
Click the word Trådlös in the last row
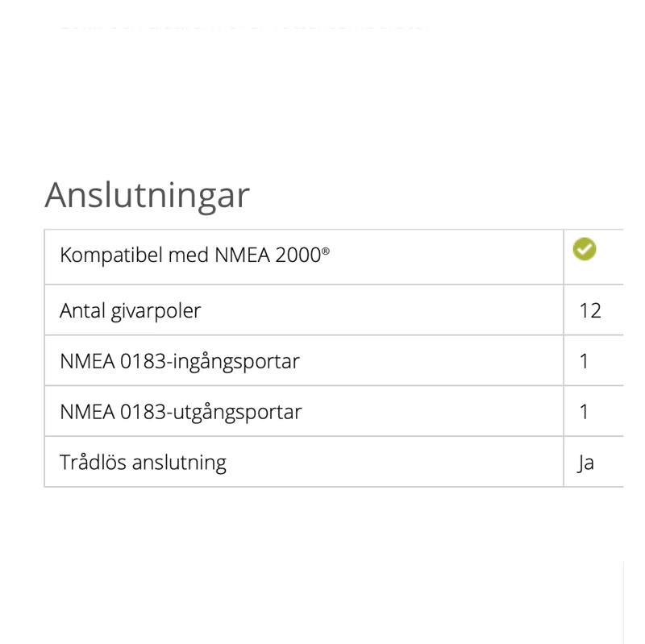[x=93, y=463]
